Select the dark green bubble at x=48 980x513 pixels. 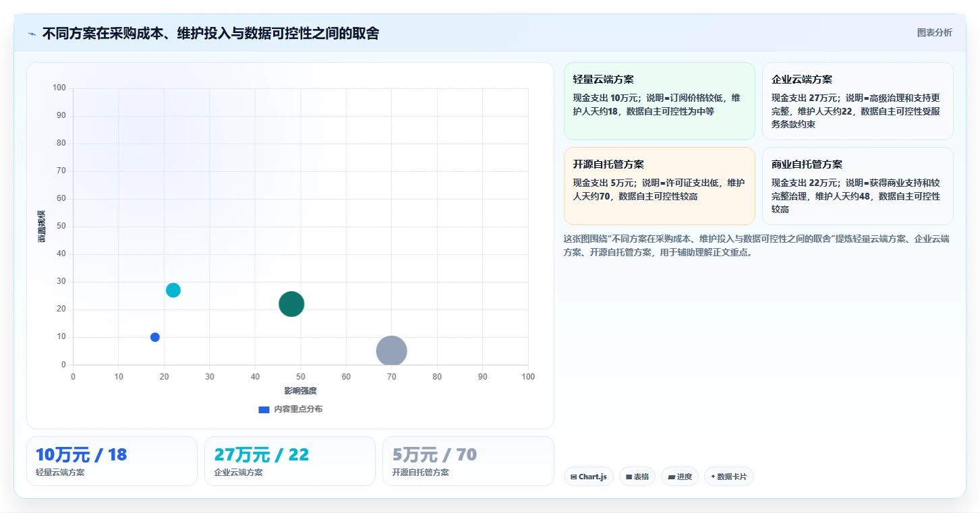tap(291, 304)
